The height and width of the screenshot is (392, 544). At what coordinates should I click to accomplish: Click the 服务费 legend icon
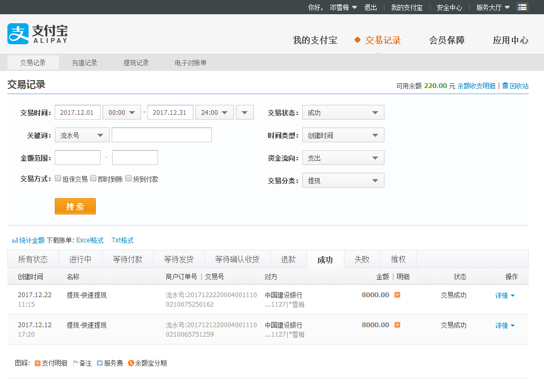point(100,363)
